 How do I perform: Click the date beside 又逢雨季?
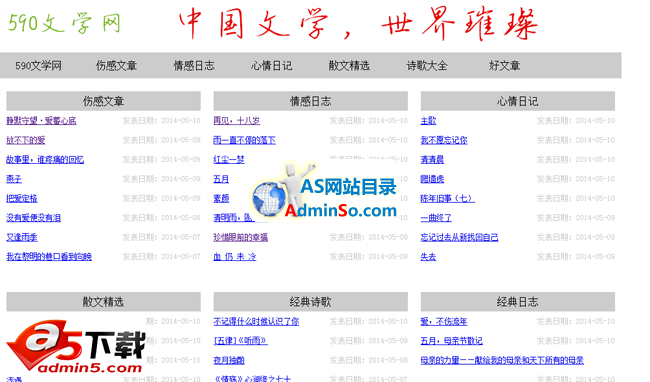[161, 237]
